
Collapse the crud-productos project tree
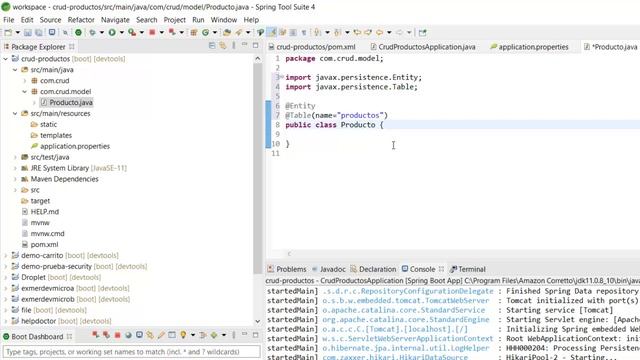6,59
